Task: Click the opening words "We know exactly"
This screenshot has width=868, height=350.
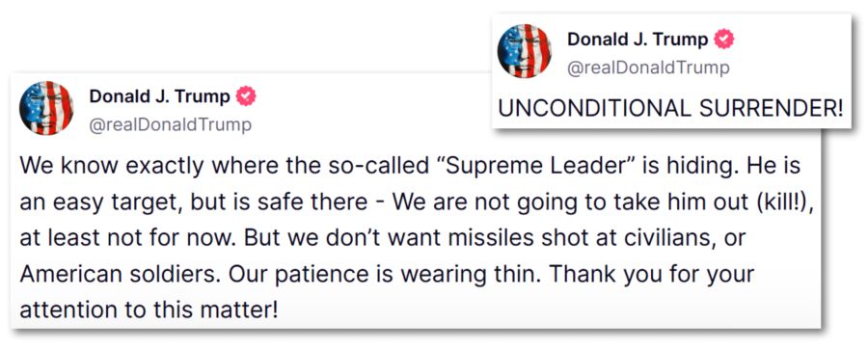Action: coord(102,166)
